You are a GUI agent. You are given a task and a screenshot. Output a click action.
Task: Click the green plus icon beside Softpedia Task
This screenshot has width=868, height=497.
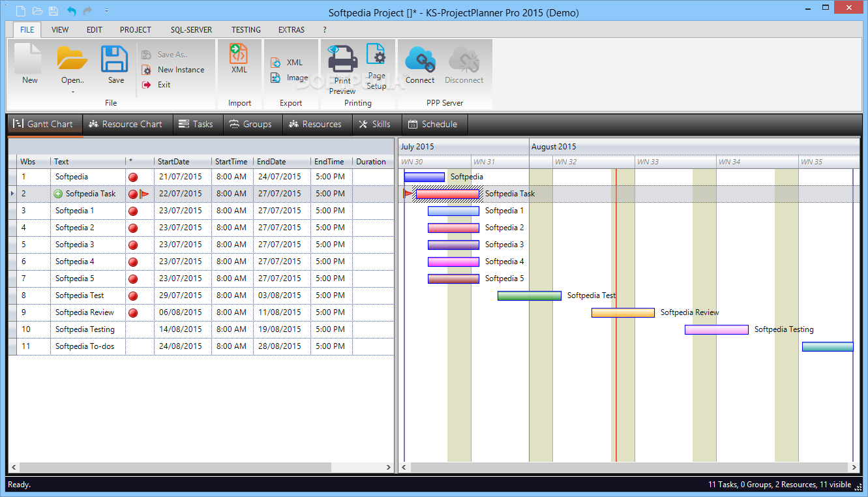(58, 194)
